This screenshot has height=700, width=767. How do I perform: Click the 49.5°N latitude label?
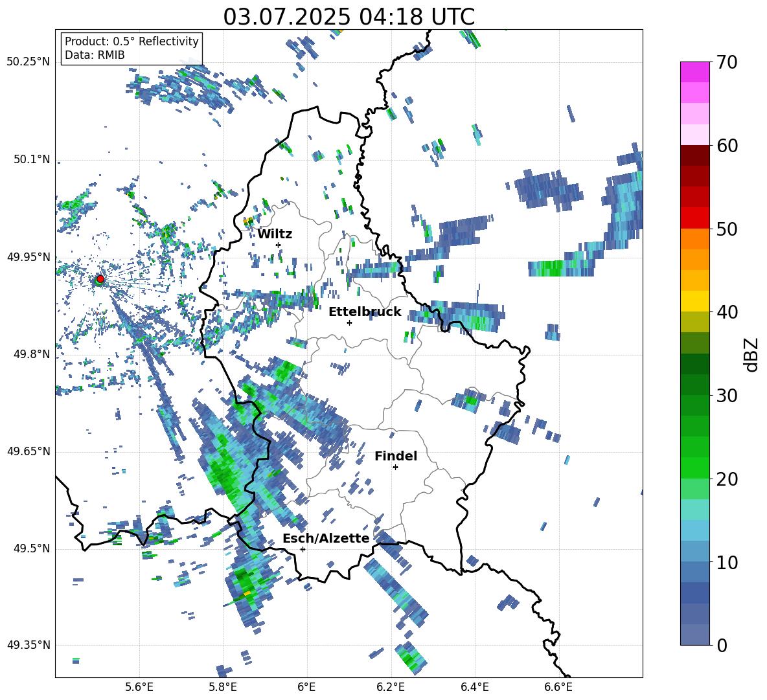32,548
